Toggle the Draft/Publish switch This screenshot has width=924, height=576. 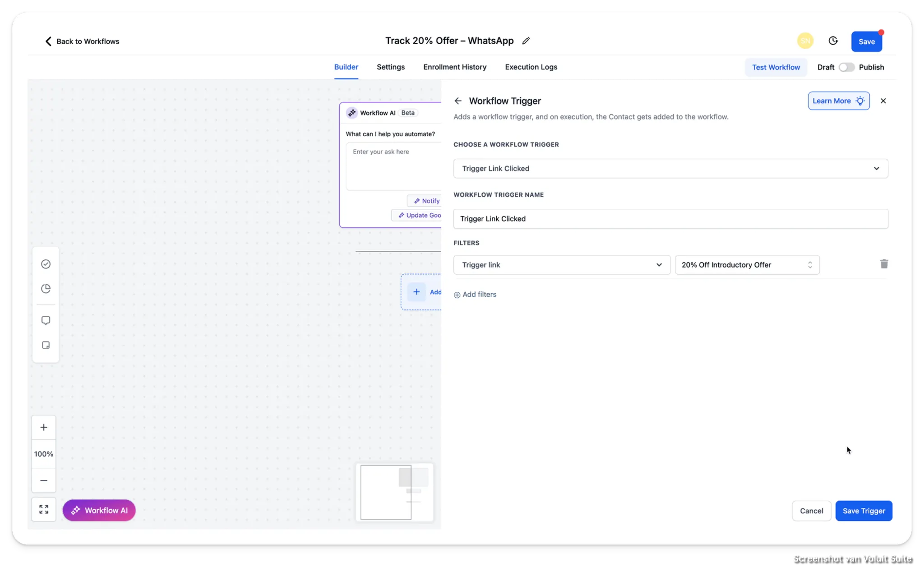(x=846, y=67)
